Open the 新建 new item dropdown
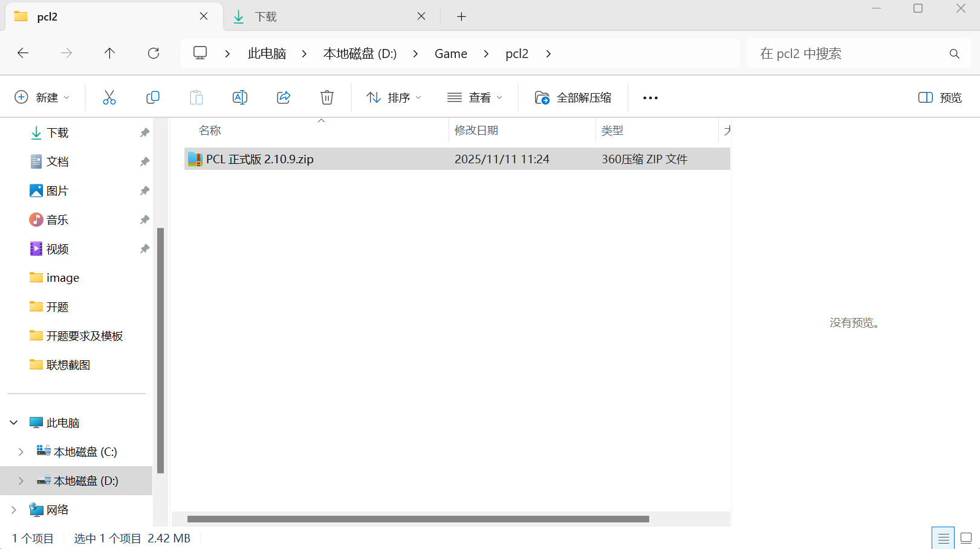The image size is (980, 549). (x=42, y=97)
